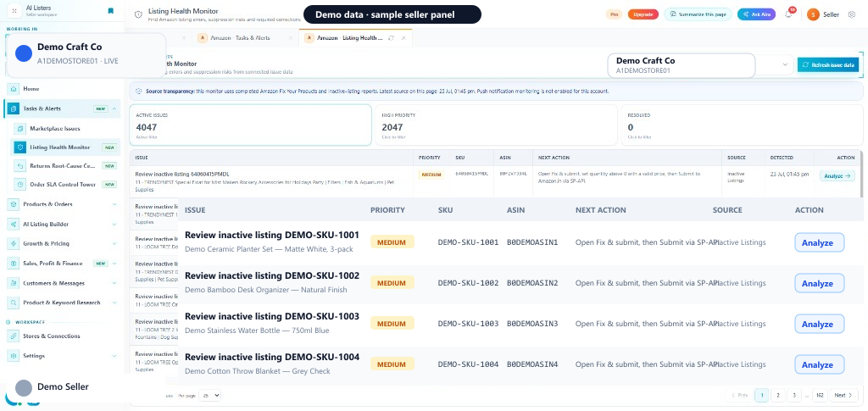This screenshot has height=411, width=868.
Task: Click the Source transparency info icon
Action: 138,91
